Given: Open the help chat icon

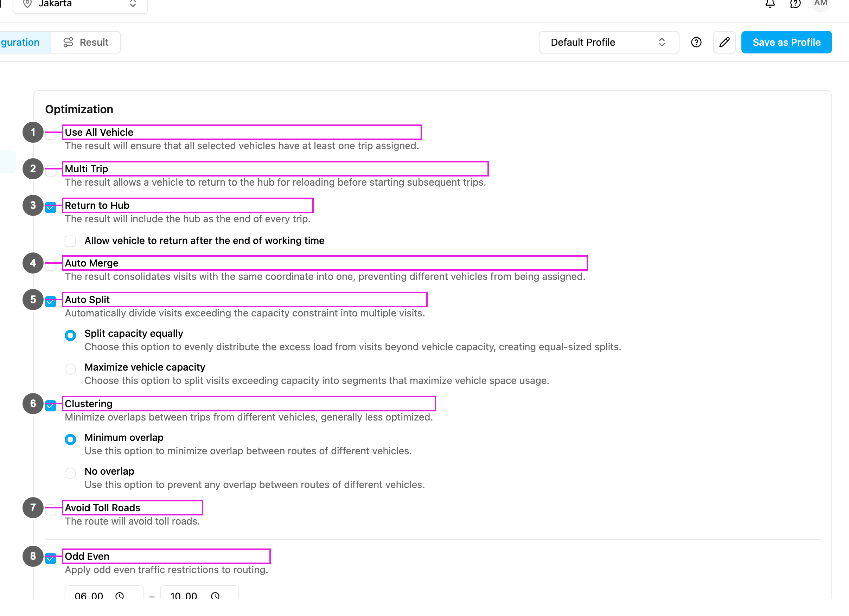Looking at the screenshot, I should pos(795,4).
